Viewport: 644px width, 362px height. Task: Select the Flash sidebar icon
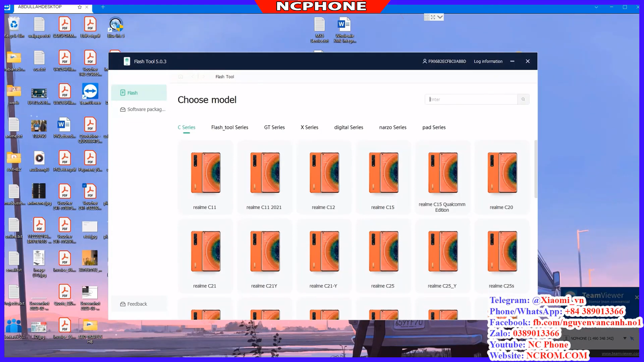click(123, 93)
